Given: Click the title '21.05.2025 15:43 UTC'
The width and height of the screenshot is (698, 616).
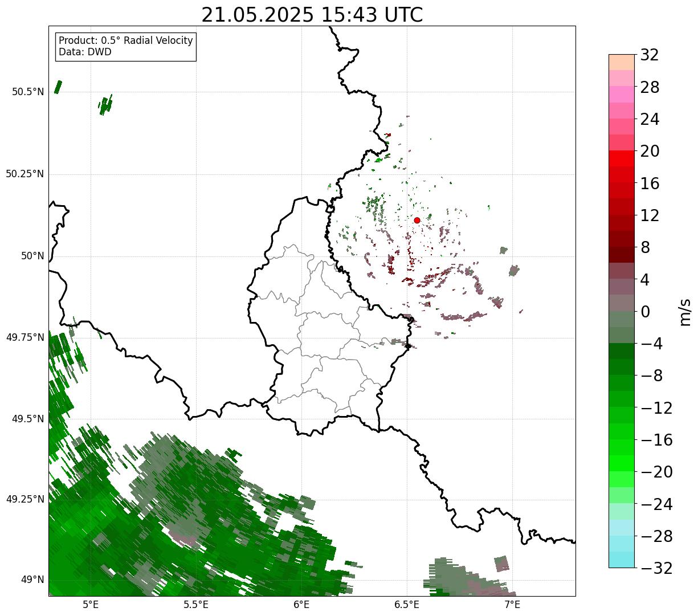Looking at the screenshot, I should tap(312, 15).
